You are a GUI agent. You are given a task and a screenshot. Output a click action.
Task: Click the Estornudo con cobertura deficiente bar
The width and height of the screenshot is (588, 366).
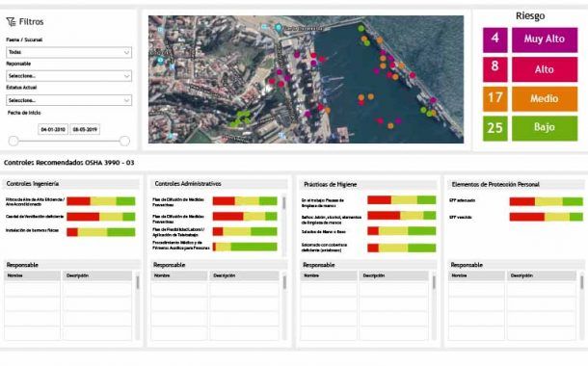click(x=402, y=248)
